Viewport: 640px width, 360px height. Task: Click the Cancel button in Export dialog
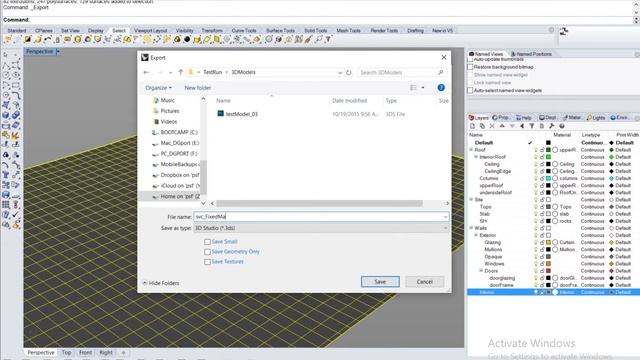[424, 282]
